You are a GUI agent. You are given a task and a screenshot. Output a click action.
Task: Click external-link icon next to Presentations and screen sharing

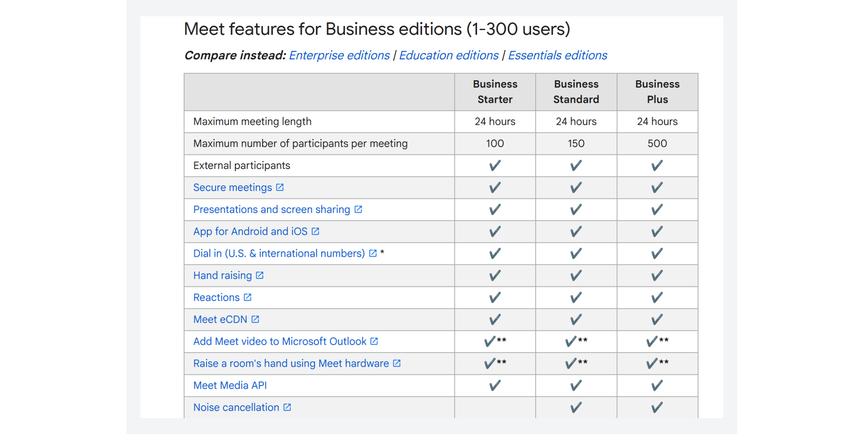coord(358,210)
